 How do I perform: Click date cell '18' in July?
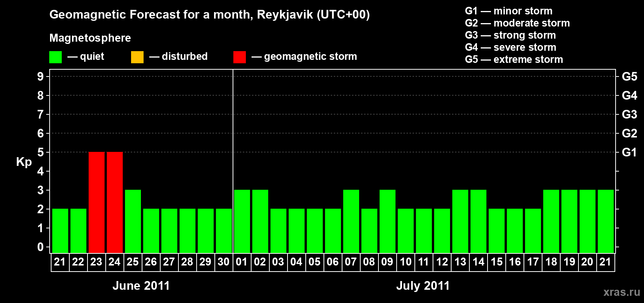551,262
